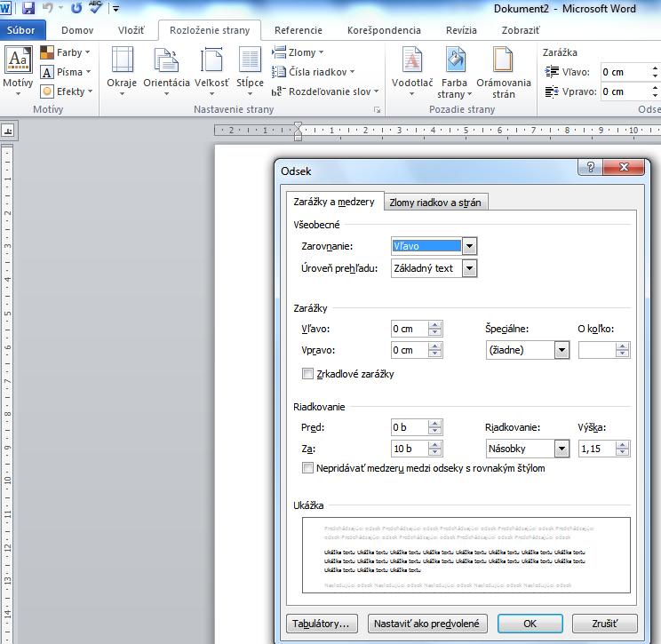Click the Za spacing value field
Screen dimensions: 661x644
410,449
